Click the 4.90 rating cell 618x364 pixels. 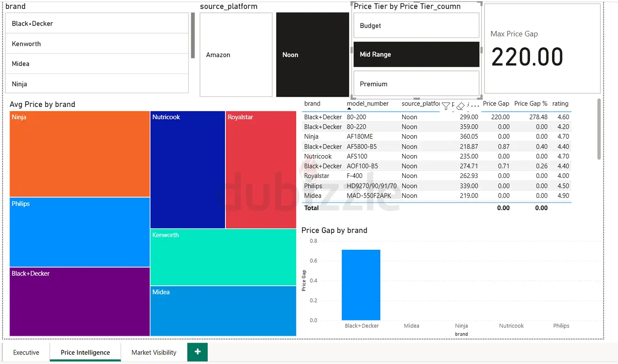click(563, 196)
